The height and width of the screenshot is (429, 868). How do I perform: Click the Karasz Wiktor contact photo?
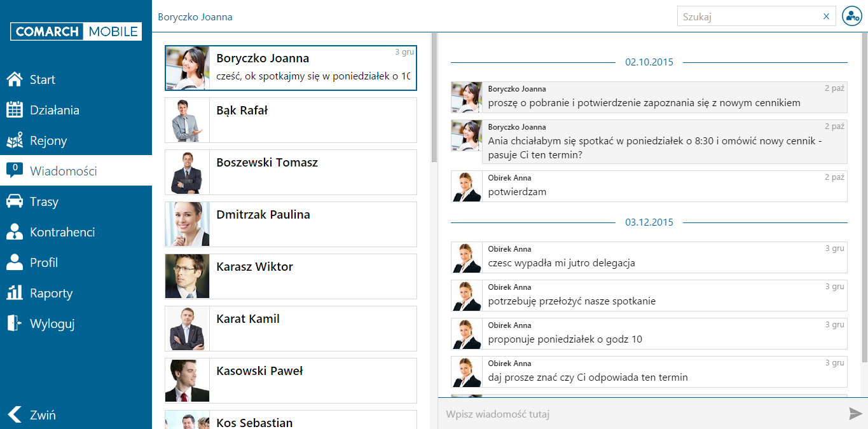pos(187,276)
